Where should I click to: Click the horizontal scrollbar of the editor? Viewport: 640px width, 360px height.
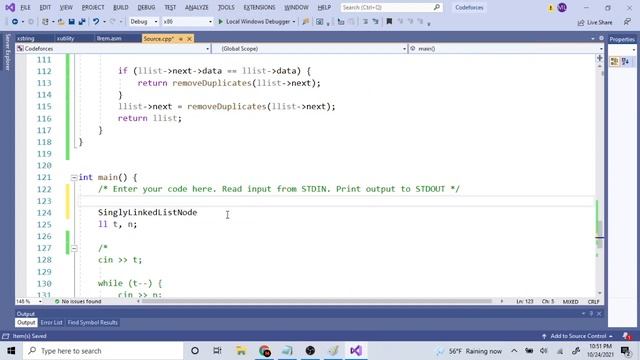(x=316, y=301)
